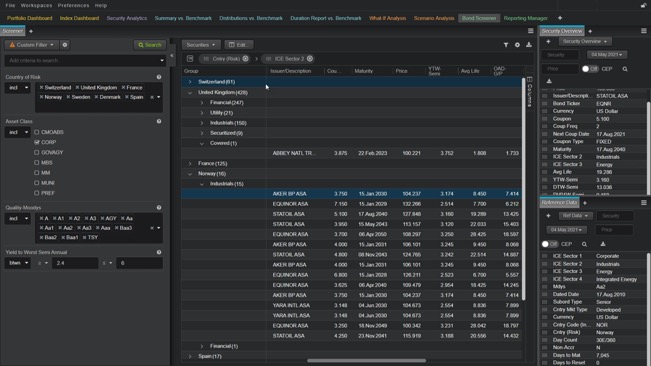Open the Reference Data panel menu

point(644,203)
